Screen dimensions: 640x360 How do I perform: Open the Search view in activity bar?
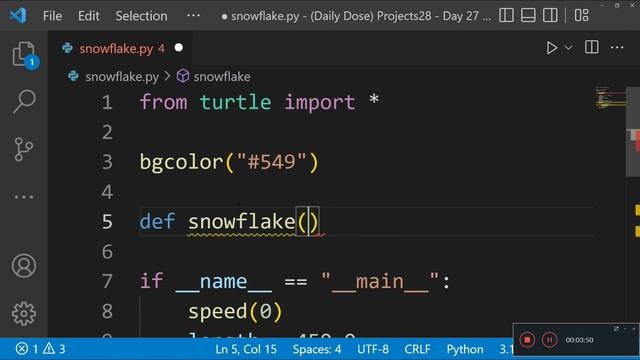coord(24,101)
